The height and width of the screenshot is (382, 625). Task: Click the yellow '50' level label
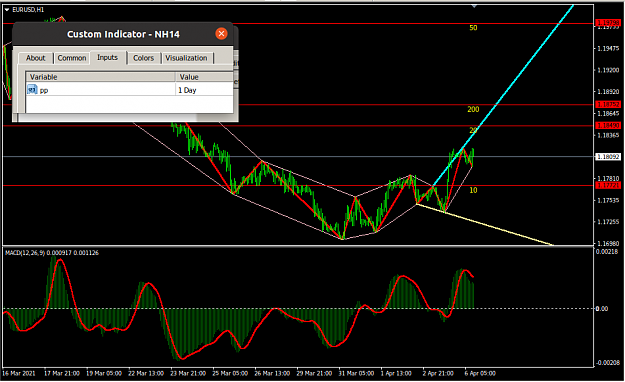coord(473,28)
